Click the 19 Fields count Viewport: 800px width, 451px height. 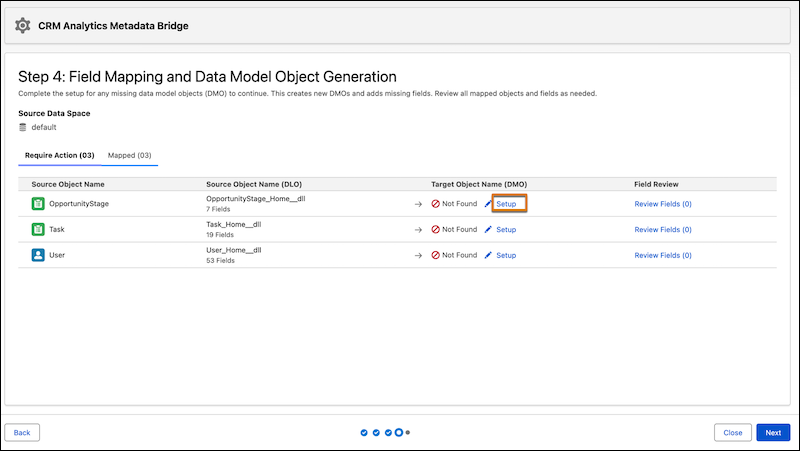pos(220,235)
